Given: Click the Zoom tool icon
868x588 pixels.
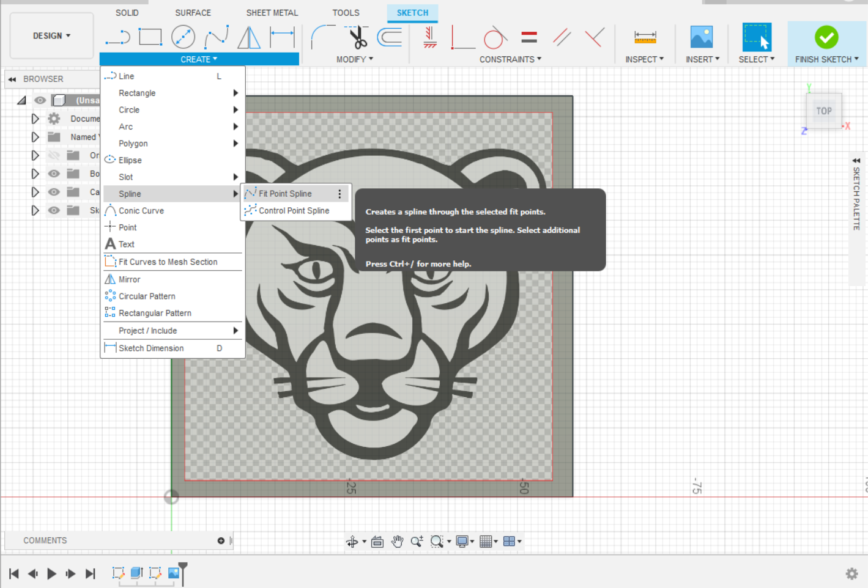Looking at the screenshot, I should (x=417, y=542).
